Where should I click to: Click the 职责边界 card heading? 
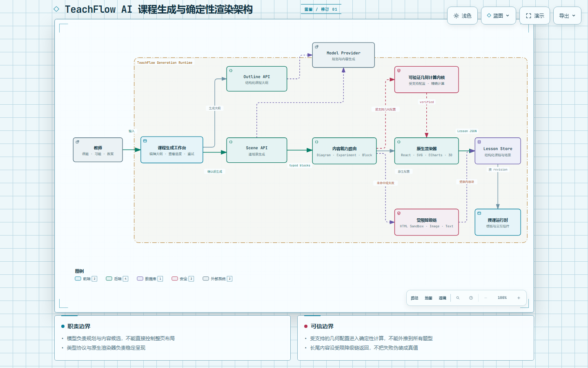pyautogui.click(x=79, y=326)
